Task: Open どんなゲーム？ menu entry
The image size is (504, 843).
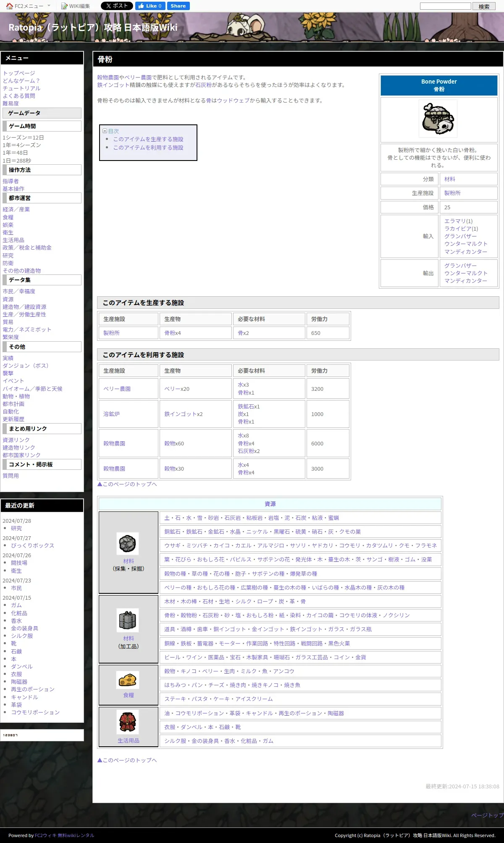Action: tap(21, 81)
